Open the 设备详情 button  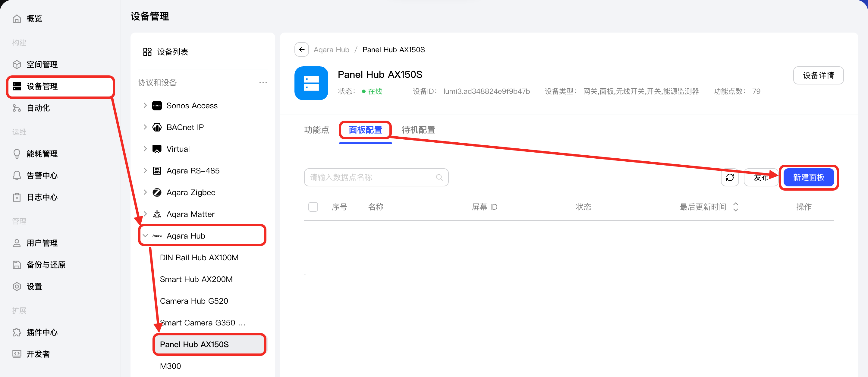pyautogui.click(x=818, y=75)
